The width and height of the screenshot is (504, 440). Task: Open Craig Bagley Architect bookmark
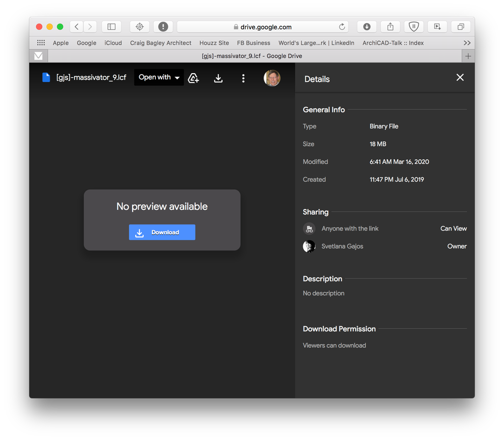[x=160, y=43]
